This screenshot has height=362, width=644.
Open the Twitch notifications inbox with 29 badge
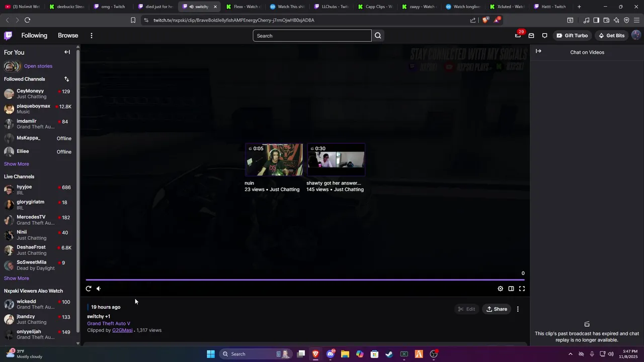click(518, 35)
